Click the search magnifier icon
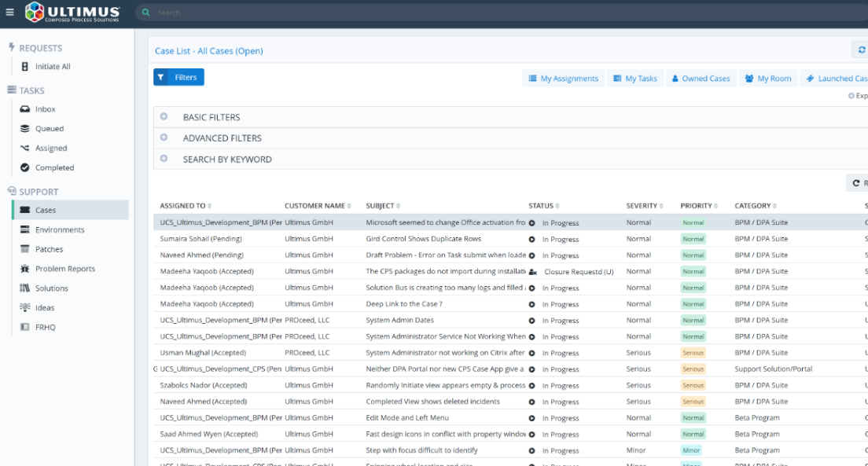Viewport: 868px width, 466px height. (145, 12)
